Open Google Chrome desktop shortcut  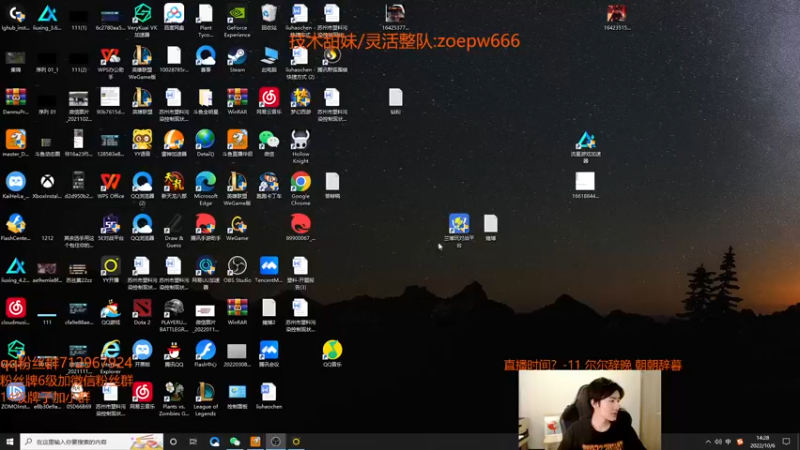pos(301,188)
